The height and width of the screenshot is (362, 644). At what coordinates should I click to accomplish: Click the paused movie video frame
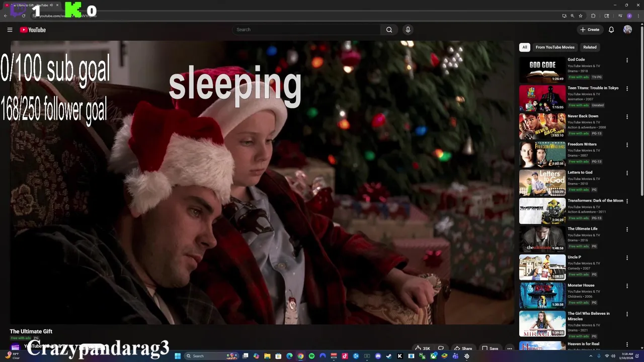click(262, 182)
